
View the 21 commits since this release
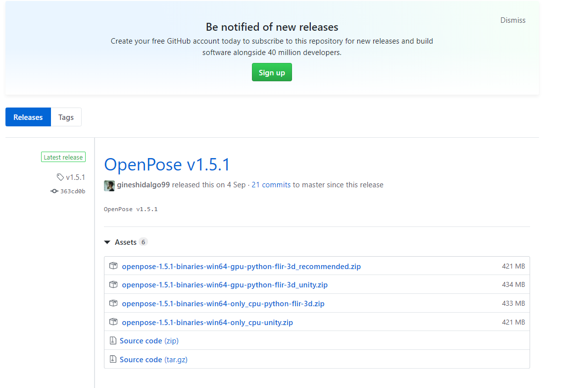[x=271, y=185]
